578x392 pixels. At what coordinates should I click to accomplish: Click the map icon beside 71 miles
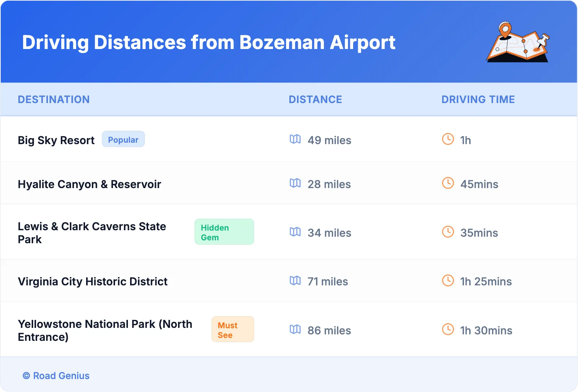click(x=295, y=280)
